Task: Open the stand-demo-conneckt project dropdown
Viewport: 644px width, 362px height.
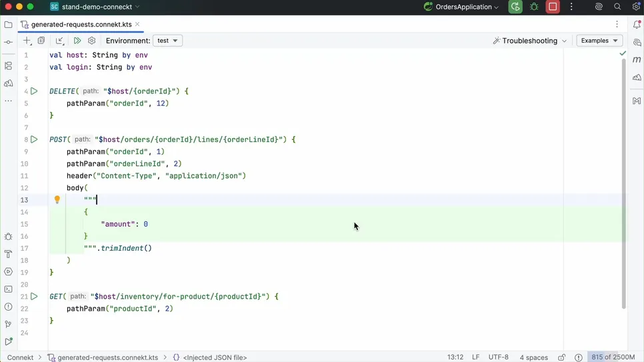Action: 95,7
